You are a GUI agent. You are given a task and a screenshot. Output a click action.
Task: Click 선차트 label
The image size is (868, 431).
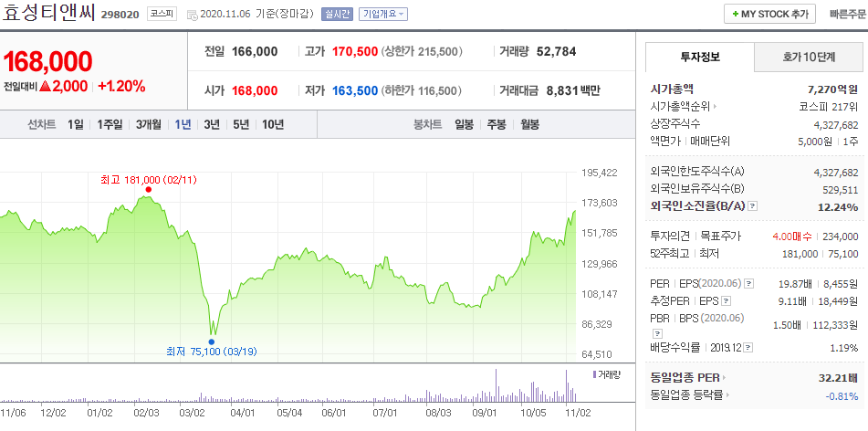(x=42, y=125)
